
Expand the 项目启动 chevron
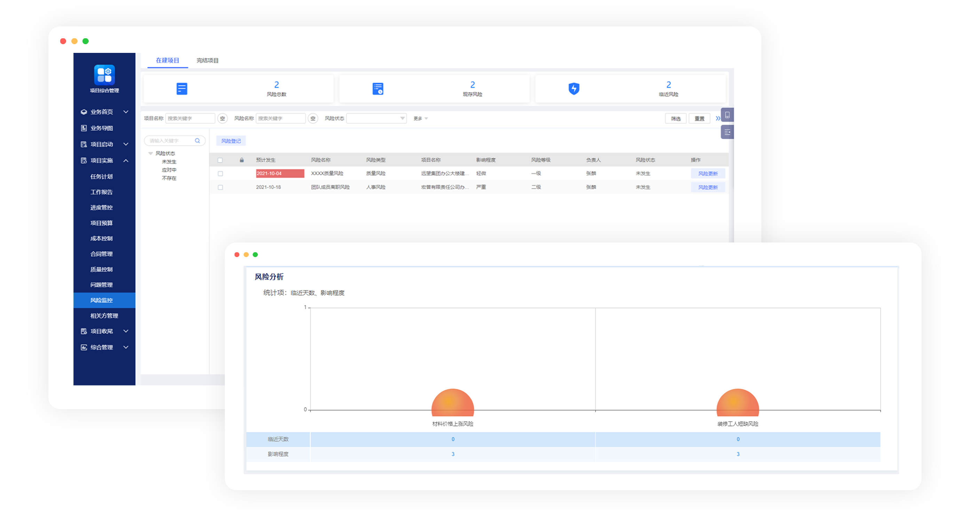(126, 144)
